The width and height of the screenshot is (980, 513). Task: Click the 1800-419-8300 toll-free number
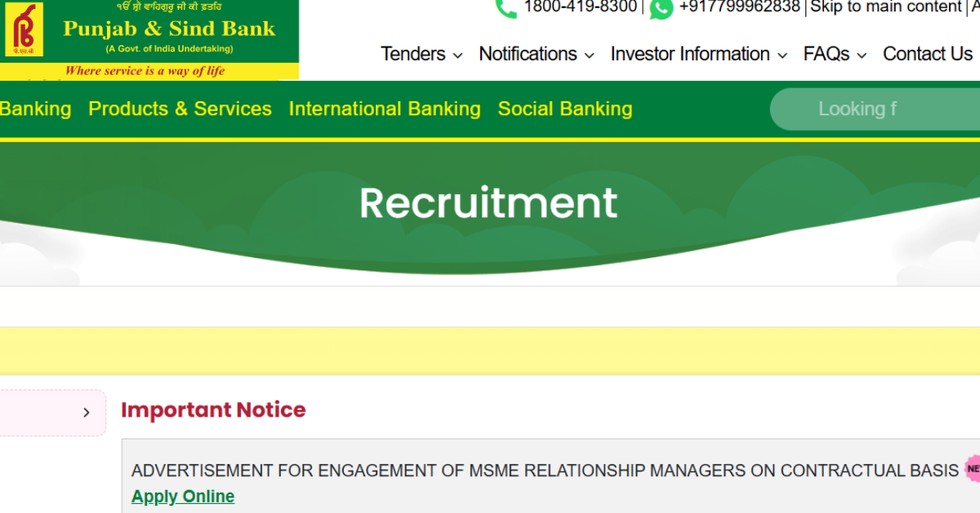(580, 7)
